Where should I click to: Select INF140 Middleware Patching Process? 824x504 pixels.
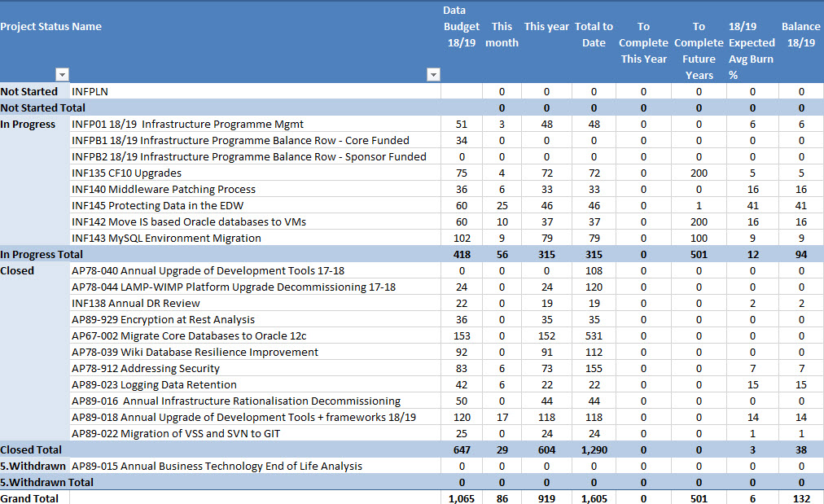click(164, 189)
